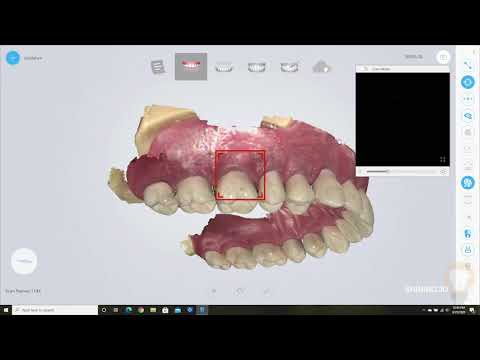Click the taskbar search box
Viewport: 480px width, 360px height.
tap(55, 310)
